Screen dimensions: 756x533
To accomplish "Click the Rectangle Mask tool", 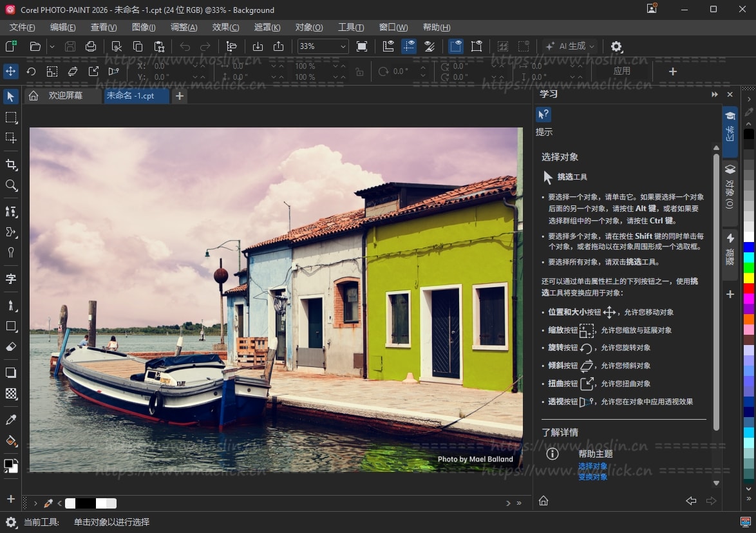I will coord(11,117).
